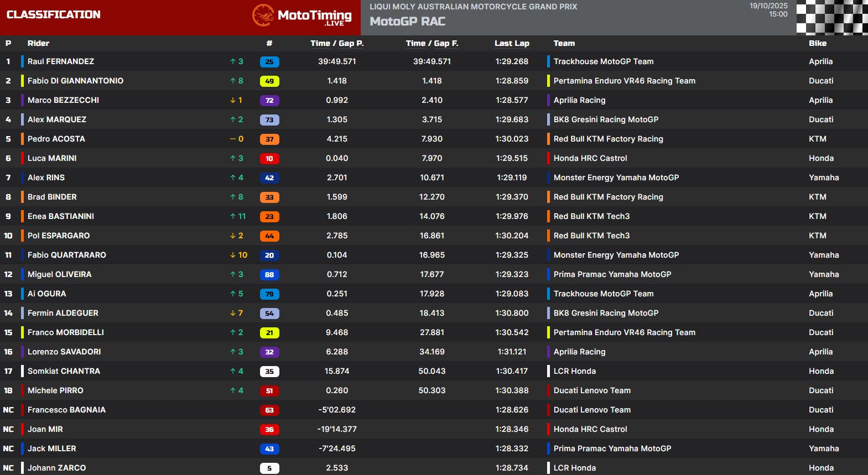Click Bezzecchi's purple number 72 badge
The width and height of the screenshot is (868, 475).
click(x=269, y=101)
